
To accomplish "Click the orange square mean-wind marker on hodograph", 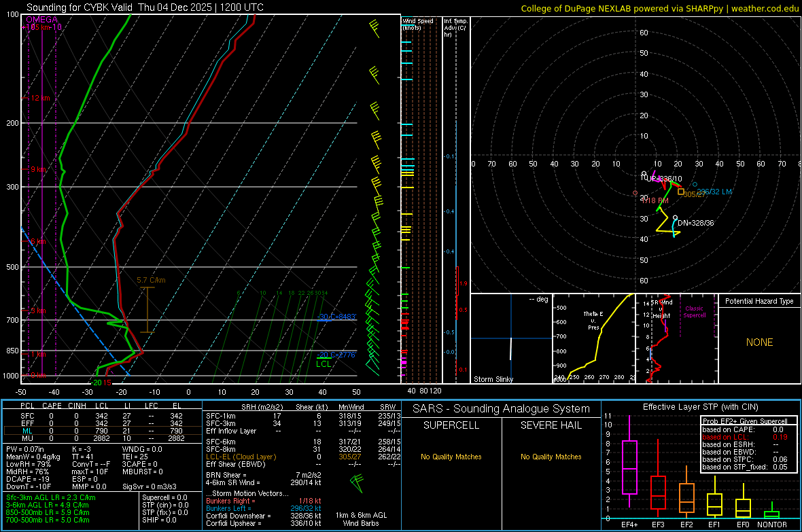I will pyautogui.click(x=681, y=192).
